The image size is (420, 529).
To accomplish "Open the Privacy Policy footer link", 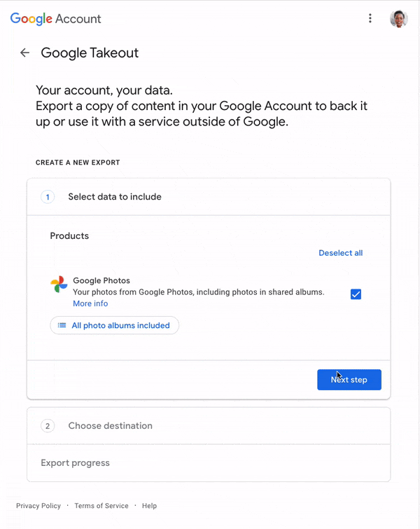I will point(38,506).
